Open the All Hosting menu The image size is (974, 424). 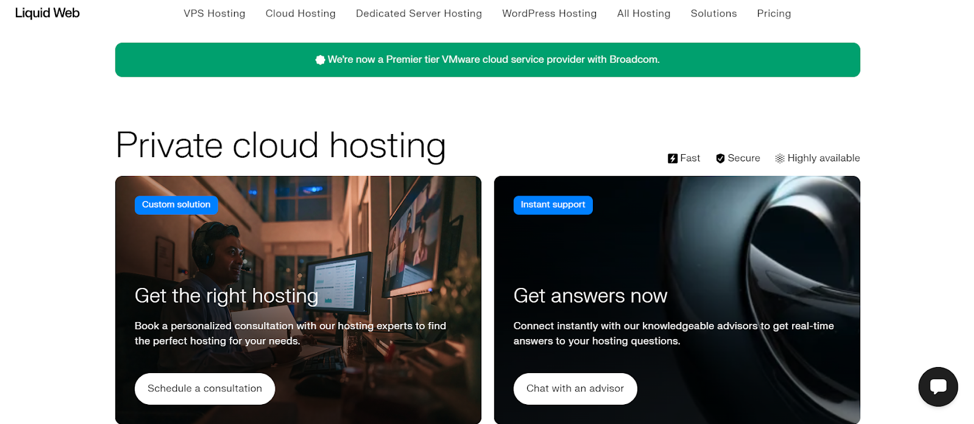644,13
